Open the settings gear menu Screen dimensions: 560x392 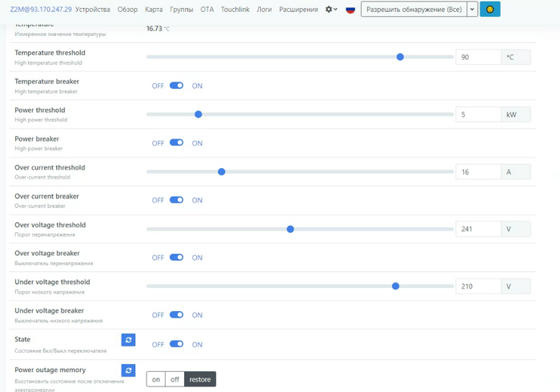pyautogui.click(x=331, y=10)
